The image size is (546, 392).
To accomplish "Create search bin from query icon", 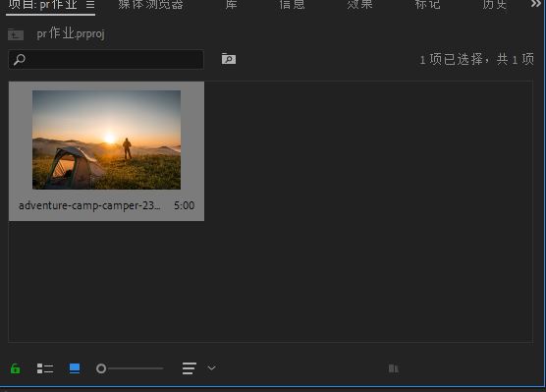I will 229,59.
